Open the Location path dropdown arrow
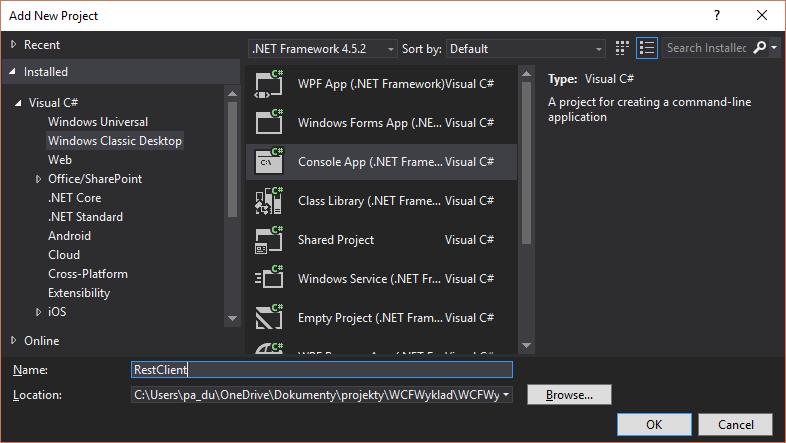 (x=506, y=395)
